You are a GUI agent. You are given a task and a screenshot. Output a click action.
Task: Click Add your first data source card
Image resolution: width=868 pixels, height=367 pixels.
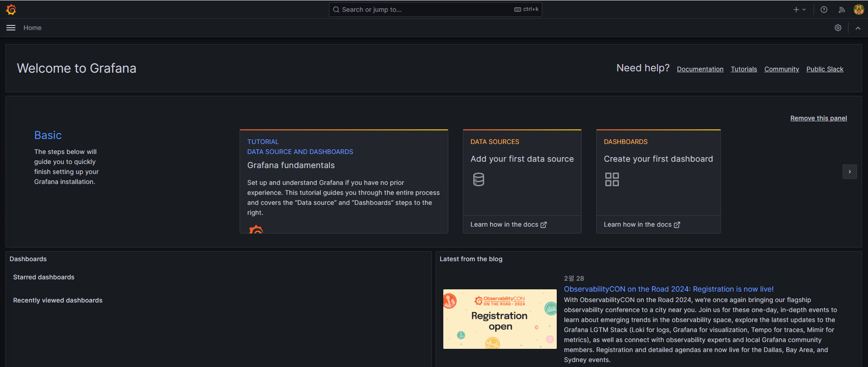click(522, 181)
